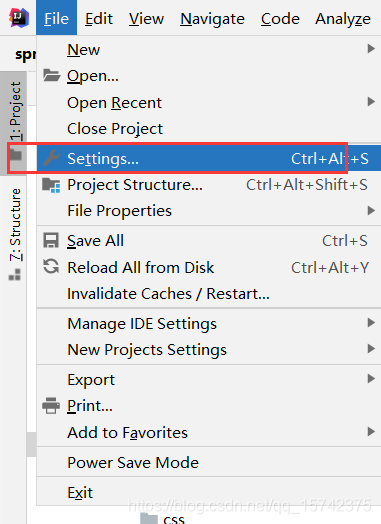Open the 1: Project side tab
This screenshot has width=381, height=524.
(x=15, y=111)
